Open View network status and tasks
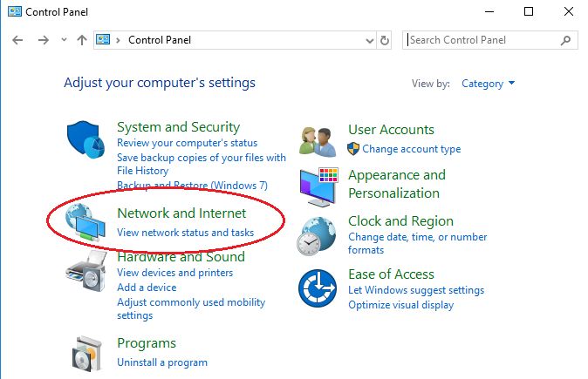 click(x=185, y=233)
